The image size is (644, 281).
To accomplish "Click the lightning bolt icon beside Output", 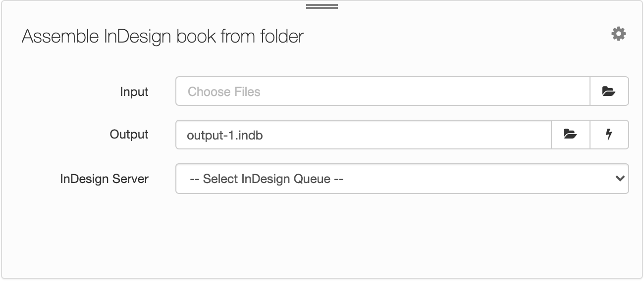I will tap(609, 135).
